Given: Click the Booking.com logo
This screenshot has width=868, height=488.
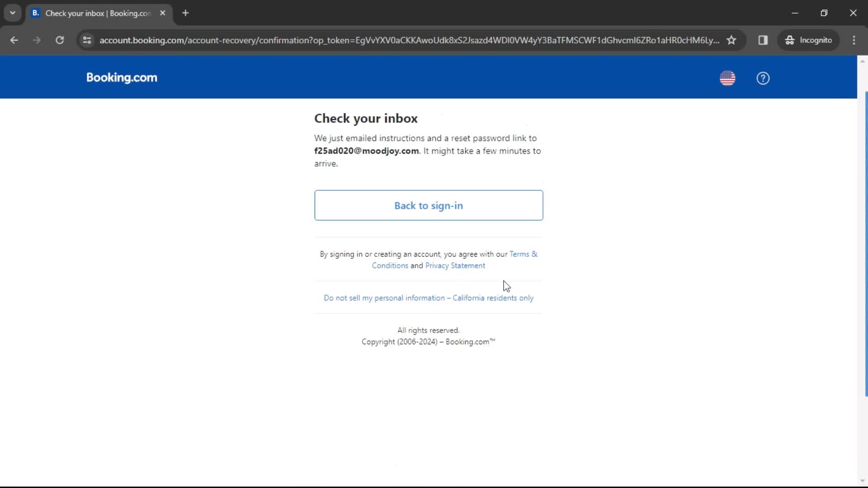Looking at the screenshot, I should coord(122,77).
